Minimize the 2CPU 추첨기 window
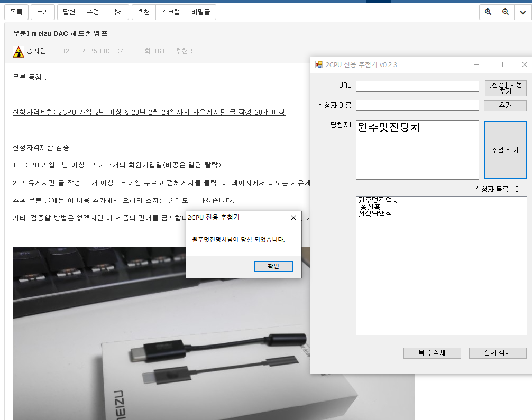532x420 pixels. 476,64
